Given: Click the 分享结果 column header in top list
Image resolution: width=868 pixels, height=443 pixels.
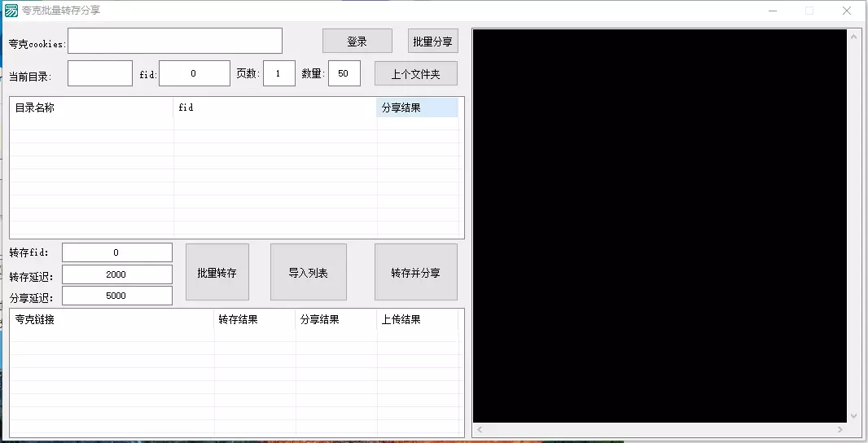Looking at the screenshot, I should pyautogui.click(x=417, y=107).
